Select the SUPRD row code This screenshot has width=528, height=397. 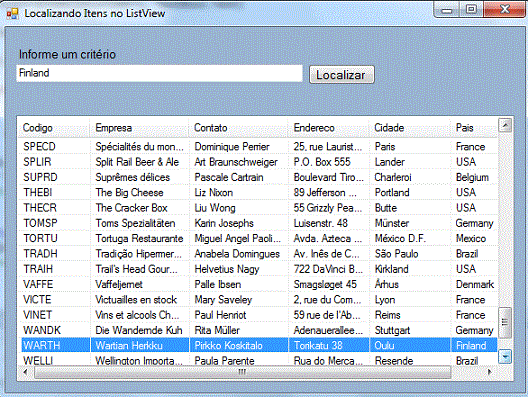point(40,177)
